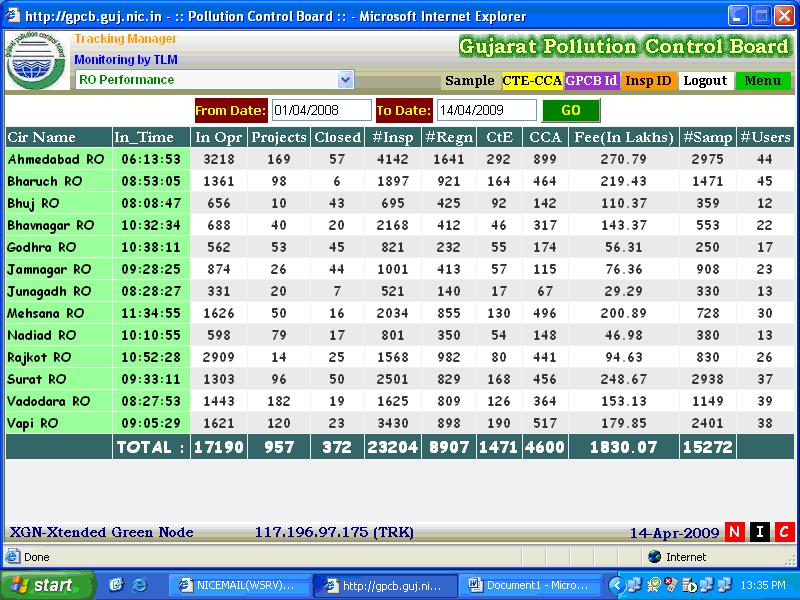This screenshot has width=800, height=600.
Task: Expand hidden system tray icons arrow
Action: point(616,585)
